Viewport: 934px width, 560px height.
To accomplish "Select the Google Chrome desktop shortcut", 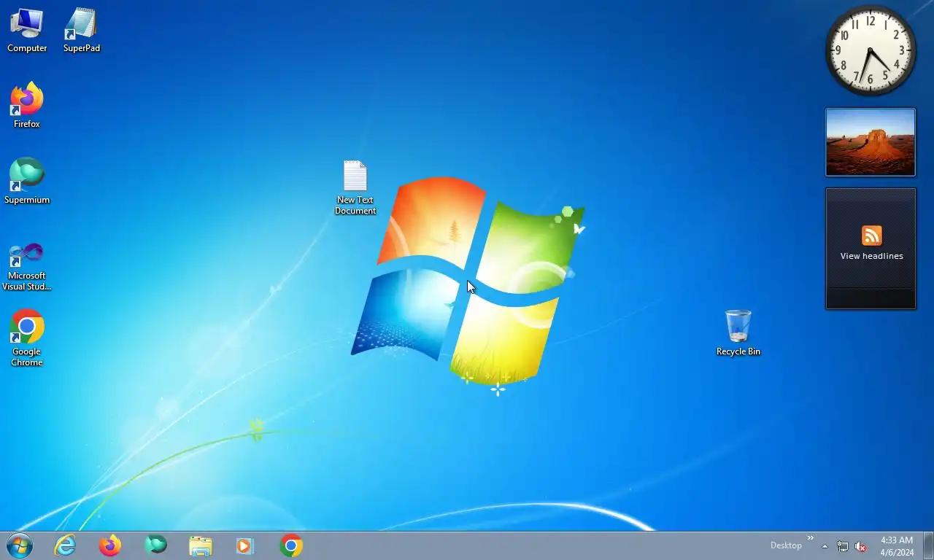I will click(27, 338).
